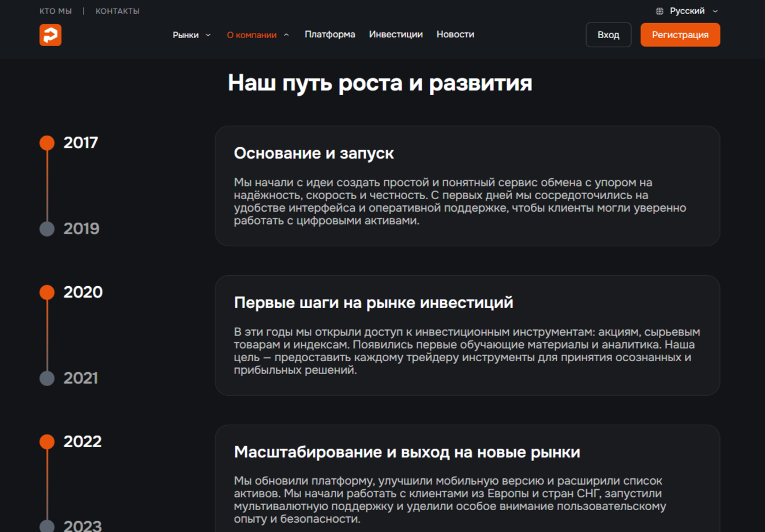
Task: Click the 2020 orange timeline marker
Action: pos(47,292)
